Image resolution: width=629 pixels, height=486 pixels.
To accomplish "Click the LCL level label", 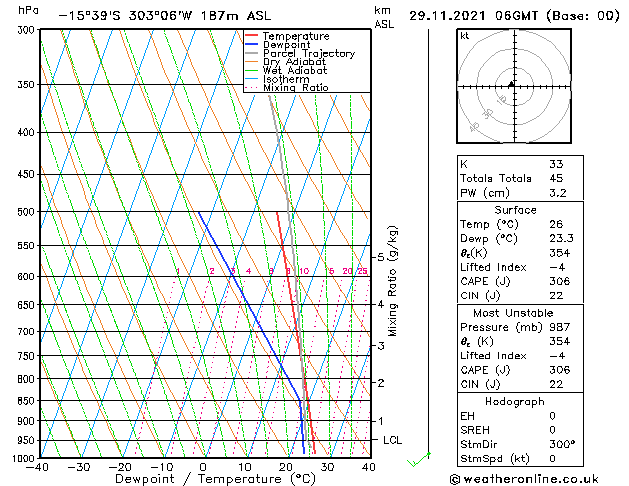I will pyautogui.click(x=392, y=440).
